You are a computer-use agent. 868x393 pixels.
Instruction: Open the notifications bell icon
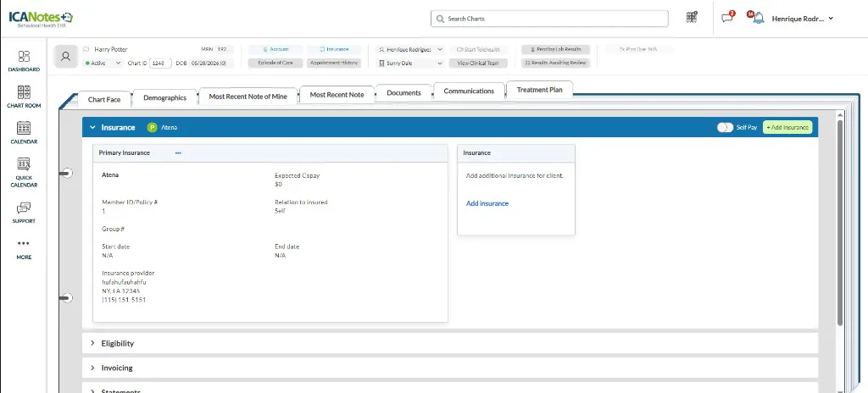pos(759,19)
